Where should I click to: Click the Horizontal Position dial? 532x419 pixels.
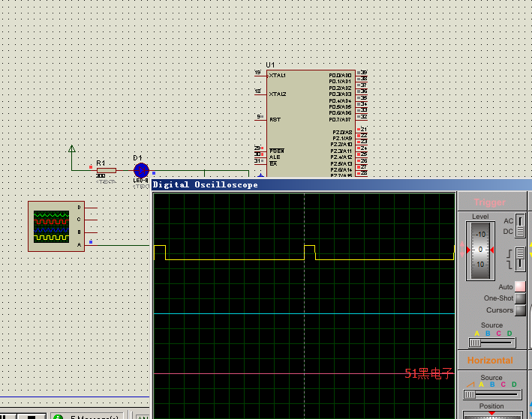tap(492, 415)
